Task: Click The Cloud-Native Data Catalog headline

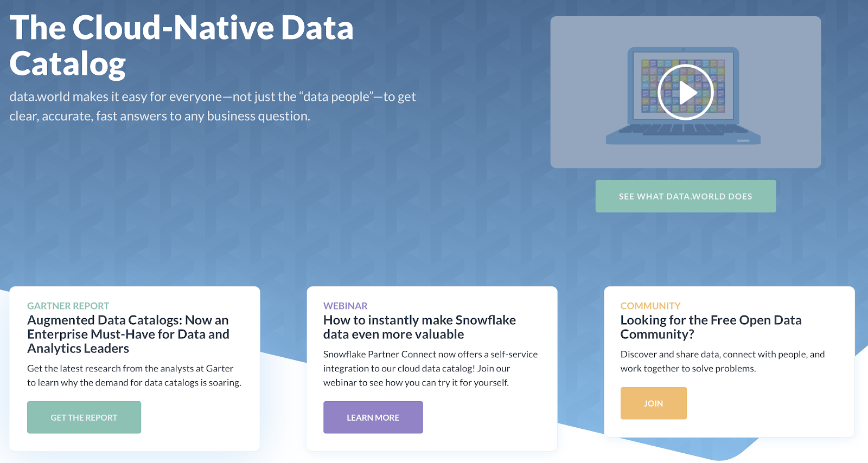Action: click(x=182, y=46)
